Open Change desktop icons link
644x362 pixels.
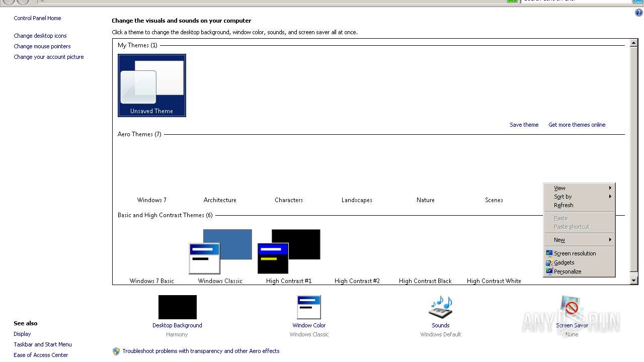tap(40, 36)
